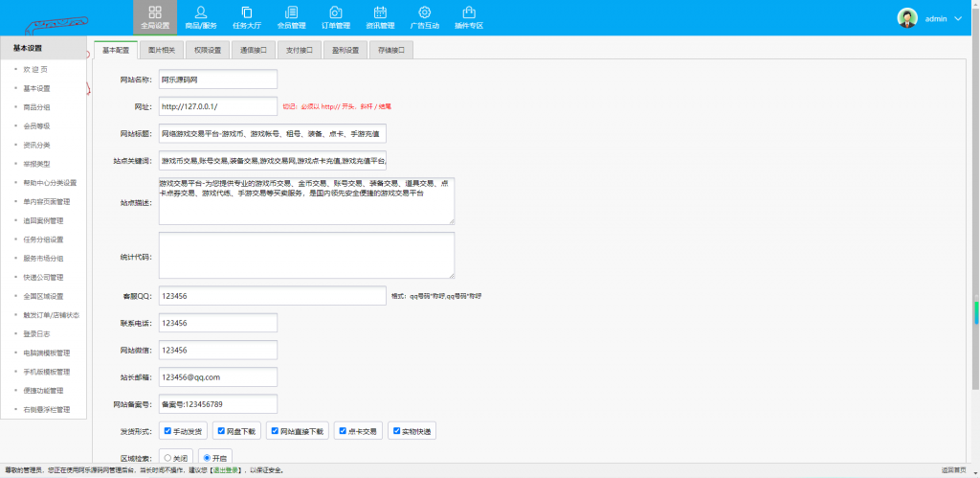Open 任务分组设置 sidebar item

44,239
